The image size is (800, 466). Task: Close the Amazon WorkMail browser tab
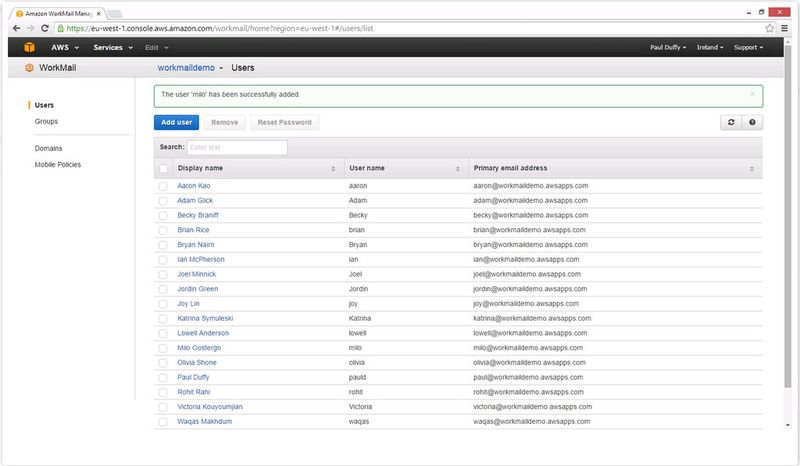tap(98, 14)
